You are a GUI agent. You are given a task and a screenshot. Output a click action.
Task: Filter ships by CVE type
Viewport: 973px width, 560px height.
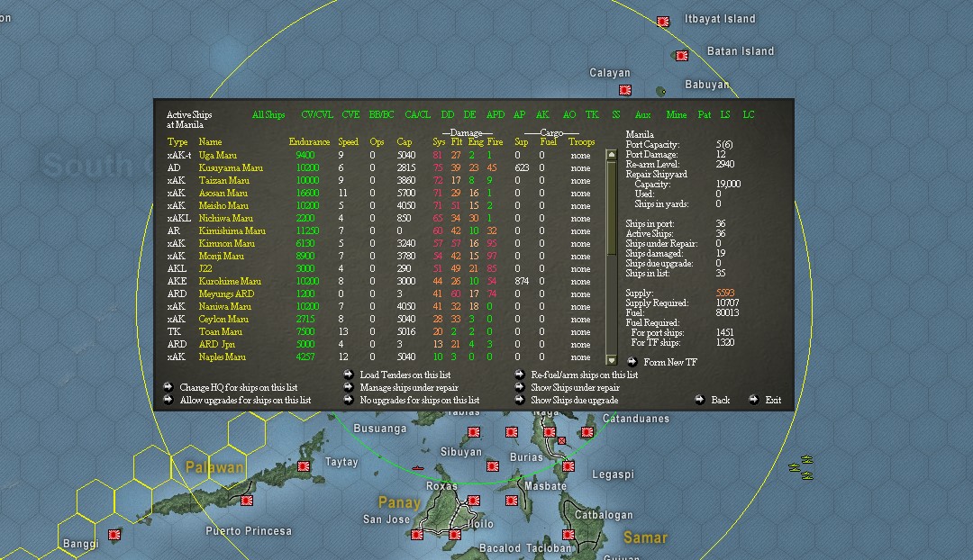pos(350,114)
